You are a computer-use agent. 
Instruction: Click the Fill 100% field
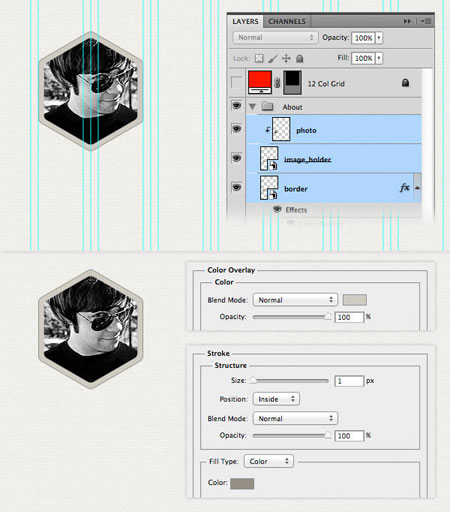[x=363, y=58]
